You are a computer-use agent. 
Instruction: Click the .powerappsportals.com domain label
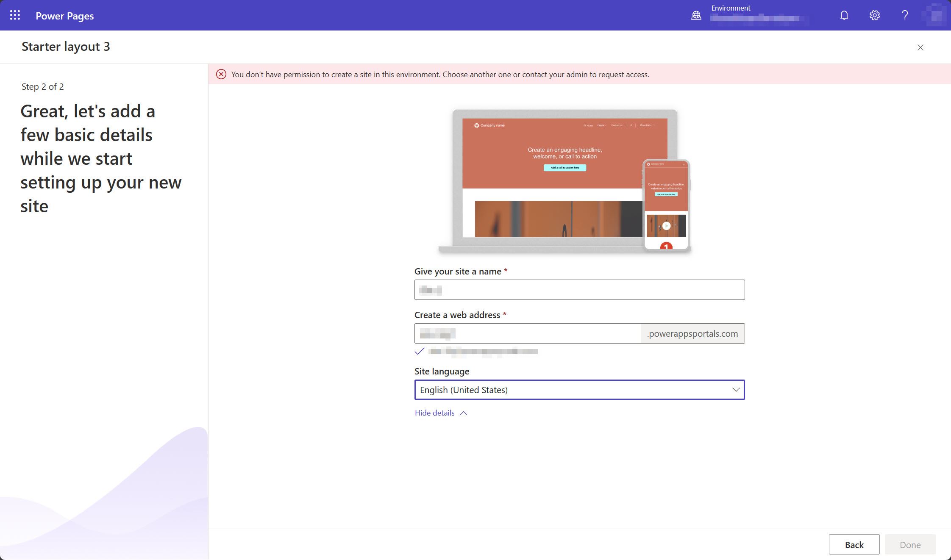692,333
